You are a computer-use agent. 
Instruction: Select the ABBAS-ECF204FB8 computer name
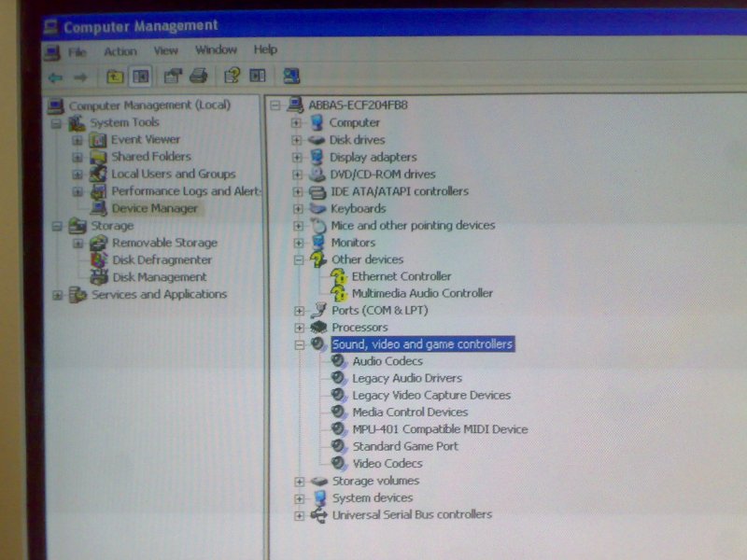(358, 105)
